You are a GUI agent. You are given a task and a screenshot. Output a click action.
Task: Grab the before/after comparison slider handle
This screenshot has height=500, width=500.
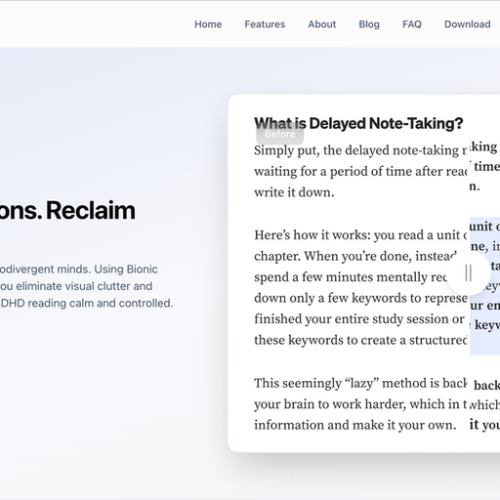(468, 273)
